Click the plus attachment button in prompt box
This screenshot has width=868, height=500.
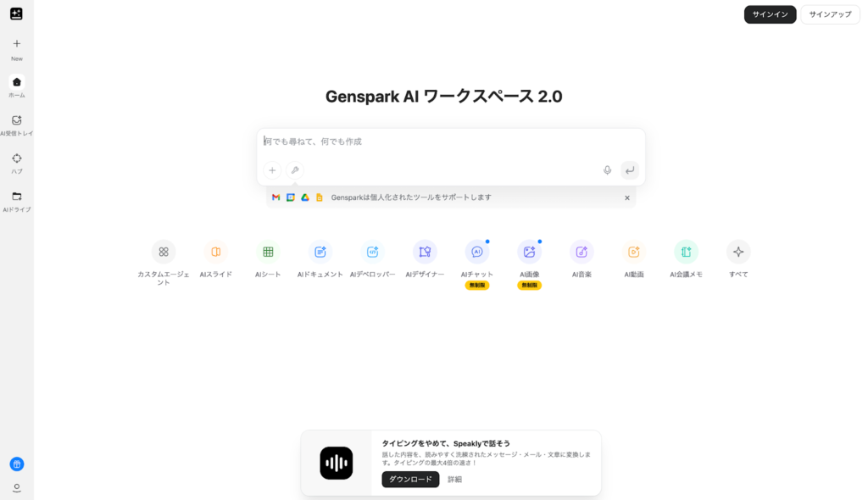tap(272, 170)
